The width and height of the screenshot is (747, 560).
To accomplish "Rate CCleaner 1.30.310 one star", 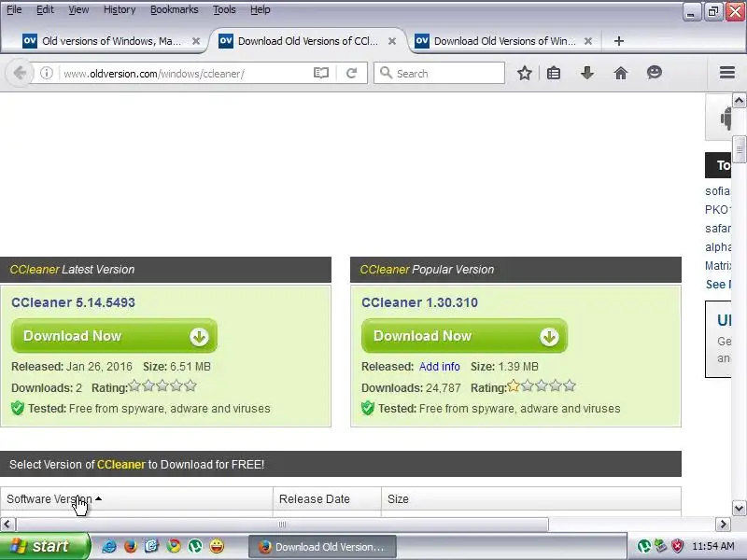I will [513, 385].
